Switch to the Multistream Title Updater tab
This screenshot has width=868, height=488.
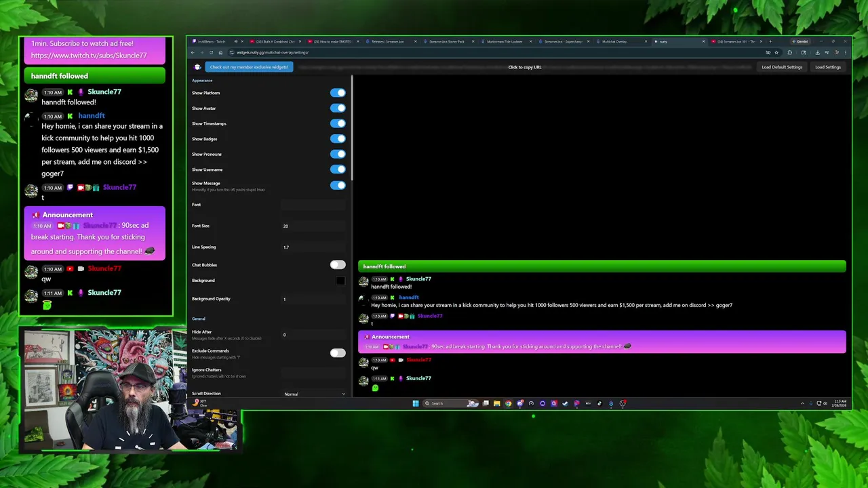pos(505,41)
